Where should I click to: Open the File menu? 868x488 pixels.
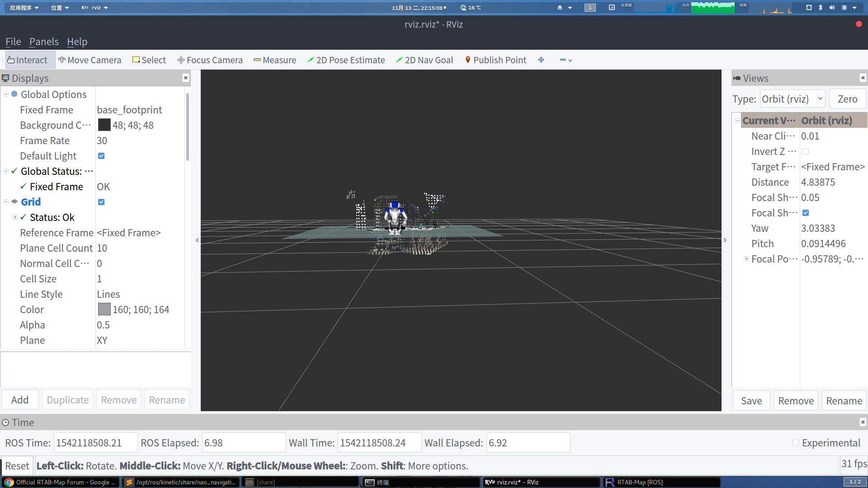(13, 42)
